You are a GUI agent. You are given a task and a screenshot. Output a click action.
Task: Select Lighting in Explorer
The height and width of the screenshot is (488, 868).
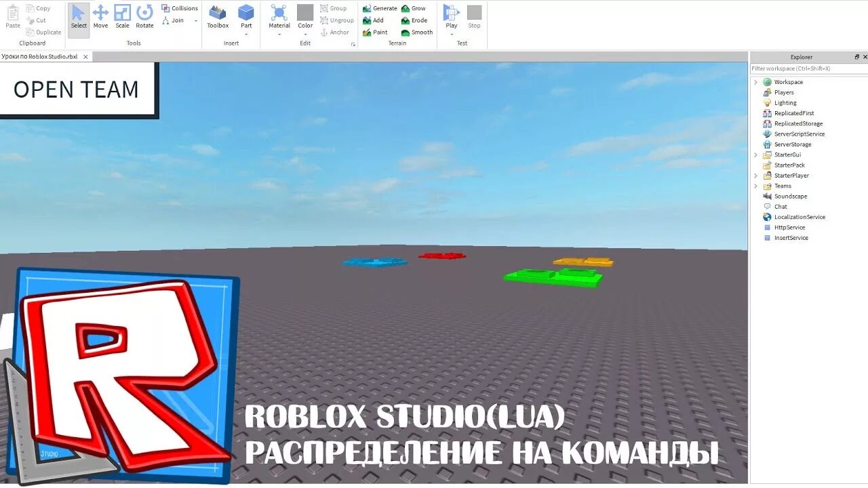point(785,103)
